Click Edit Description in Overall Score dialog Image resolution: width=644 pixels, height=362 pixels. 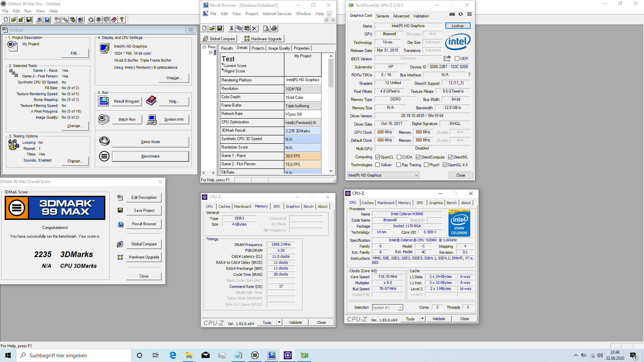tap(144, 197)
